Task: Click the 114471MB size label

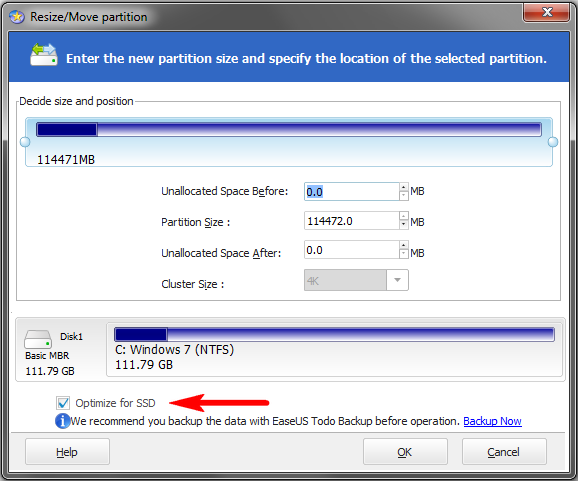Action: pyautogui.click(x=66, y=160)
